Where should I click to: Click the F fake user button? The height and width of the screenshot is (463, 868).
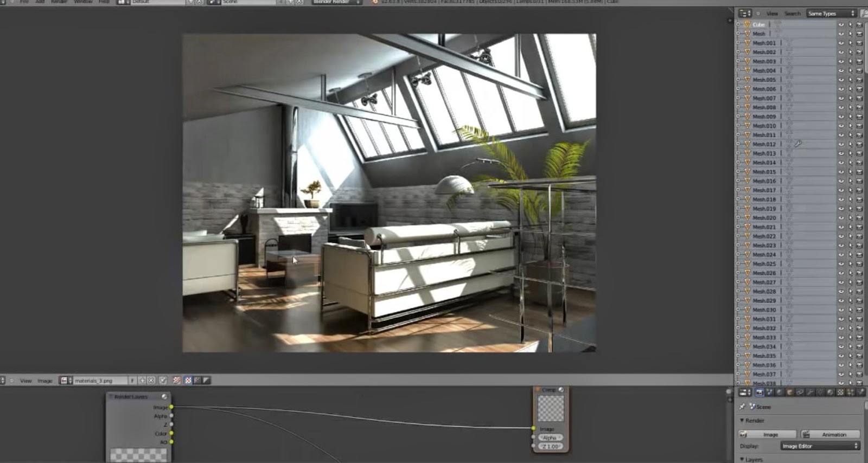tap(132, 381)
